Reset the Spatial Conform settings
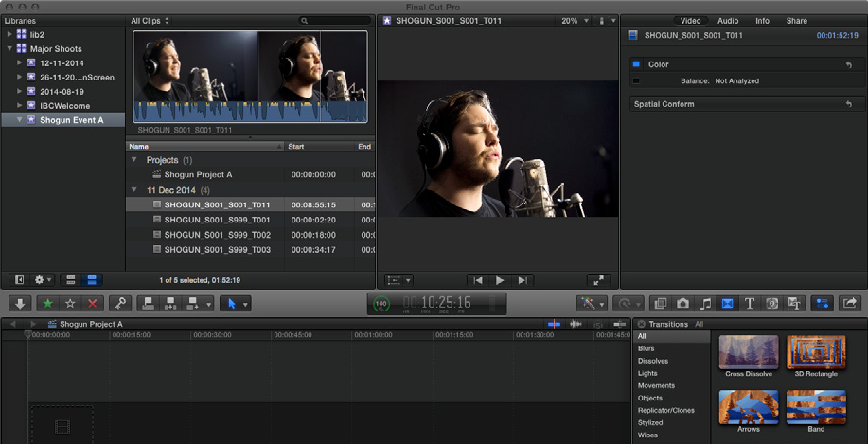 click(847, 104)
